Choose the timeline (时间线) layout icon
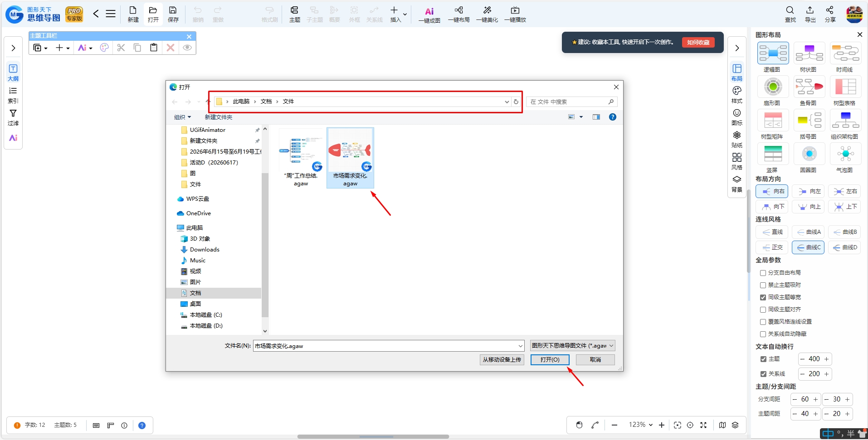 [845, 53]
